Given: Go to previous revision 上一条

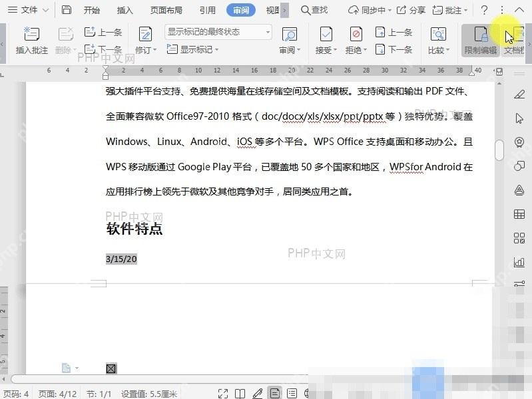Looking at the screenshot, I should (394, 32).
